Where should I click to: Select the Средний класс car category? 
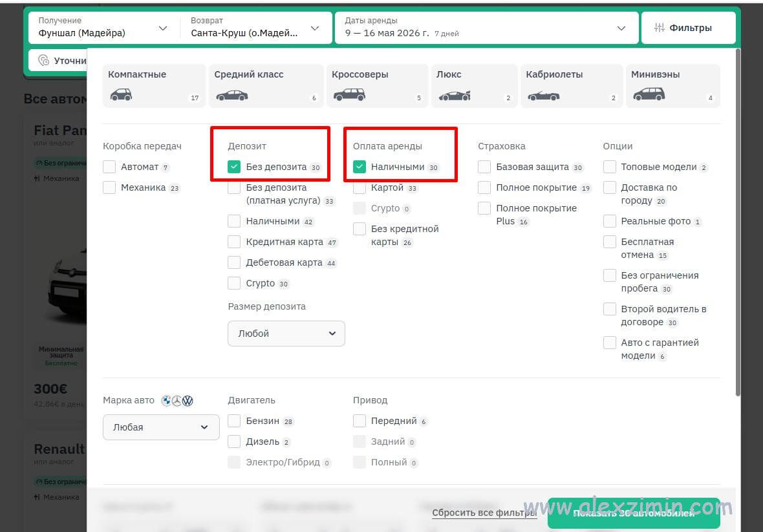tap(266, 85)
